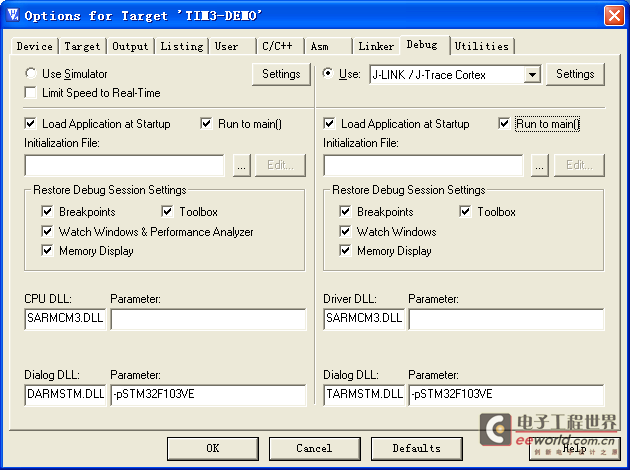Toggle J-LINK side Memory Display checkbox
The width and height of the screenshot is (630, 470).
[345, 250]
